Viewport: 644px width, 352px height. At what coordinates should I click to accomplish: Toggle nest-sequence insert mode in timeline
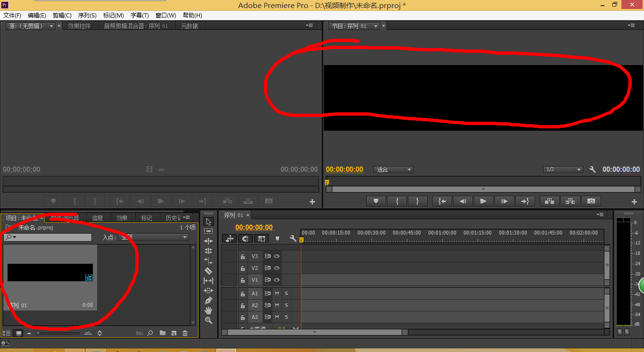230,239
